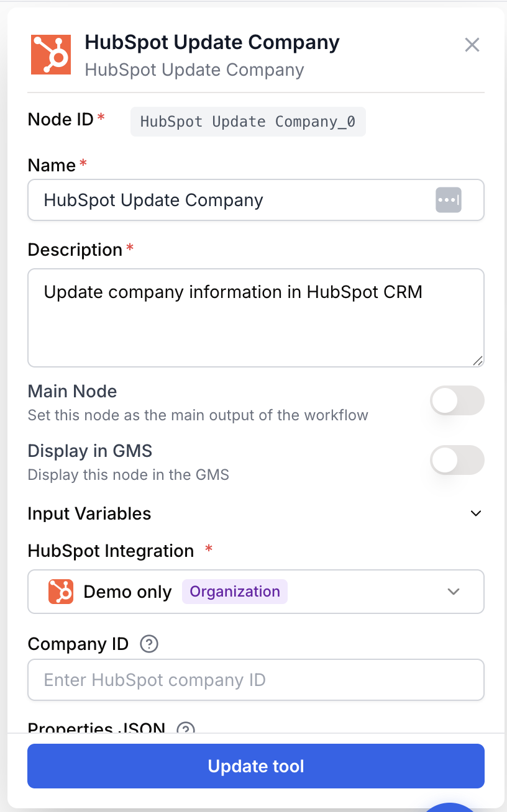Click the 'Demo only' integration name
The height and width of the screenshot is (812, 507).
128,592
